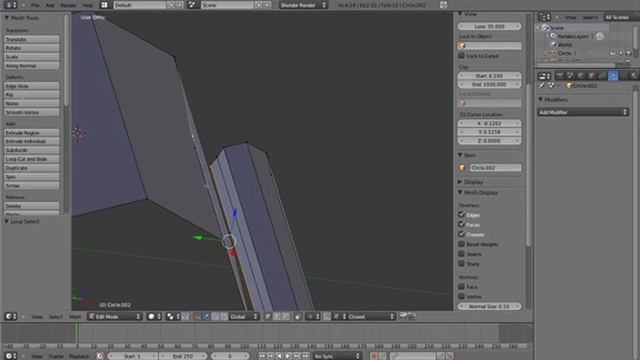Open the File menu
This screenshot has height=360, width=640.
tap(35, 5)
